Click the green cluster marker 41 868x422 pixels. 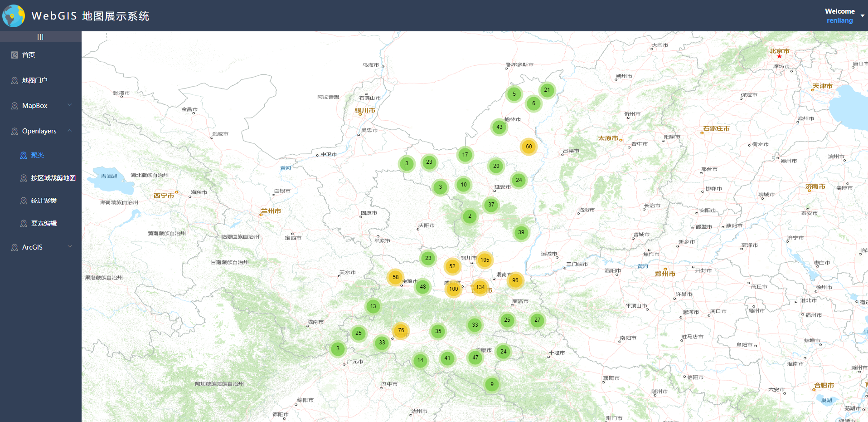[447, 358]
